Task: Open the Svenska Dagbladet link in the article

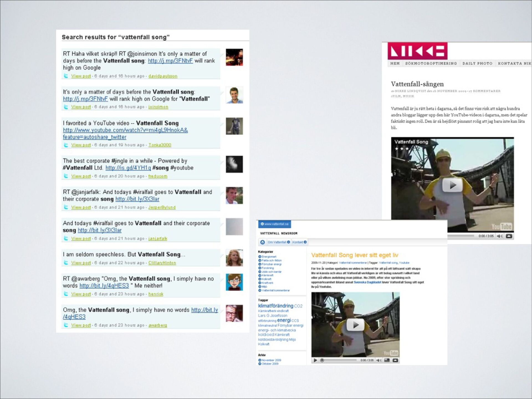Action: click(367, 282)
